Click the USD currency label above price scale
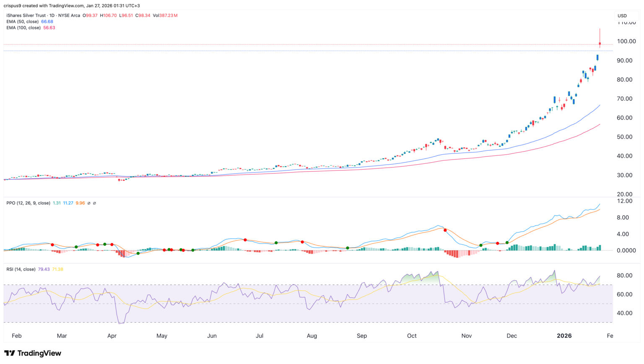 [622, 15]
